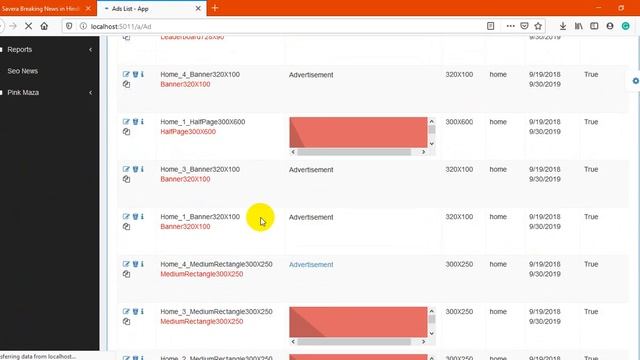Click scroll-down arrow on HalfPage300X600 preview
This screenshot has width=640, height=360.
pos(431,144)
